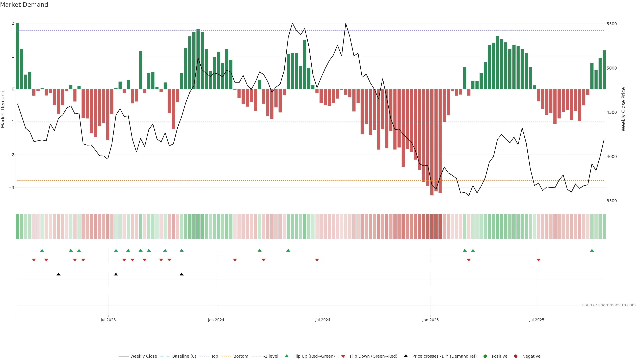Click the red Negative legend dot

point(516,356)
